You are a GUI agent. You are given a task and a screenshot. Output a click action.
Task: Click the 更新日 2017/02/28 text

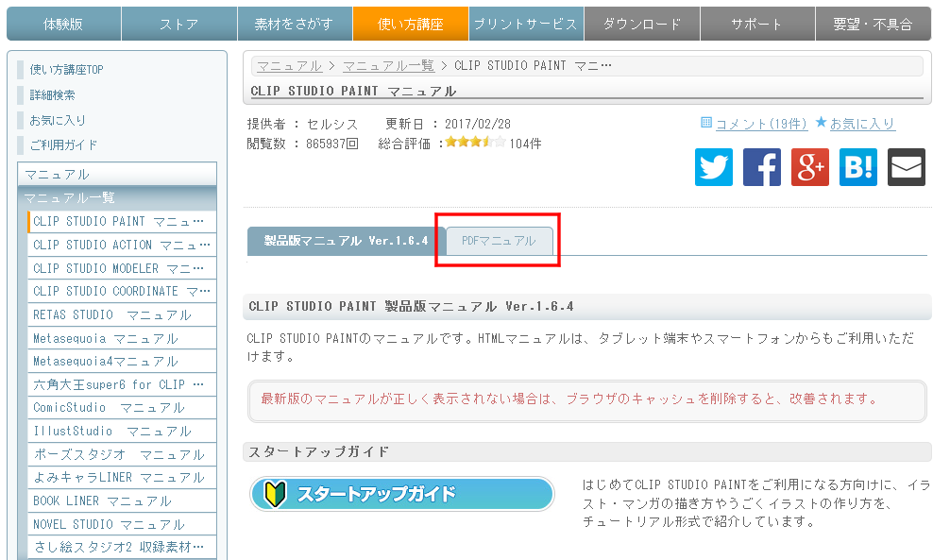click(x=448, y=124)
